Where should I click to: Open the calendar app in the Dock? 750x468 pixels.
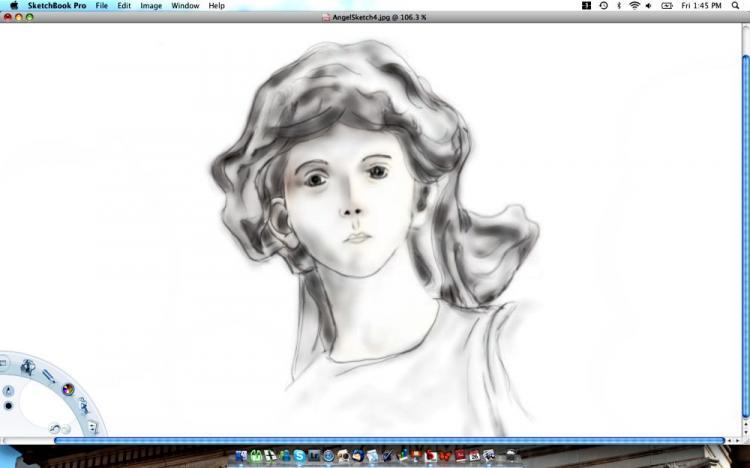(x=474, y=457)
